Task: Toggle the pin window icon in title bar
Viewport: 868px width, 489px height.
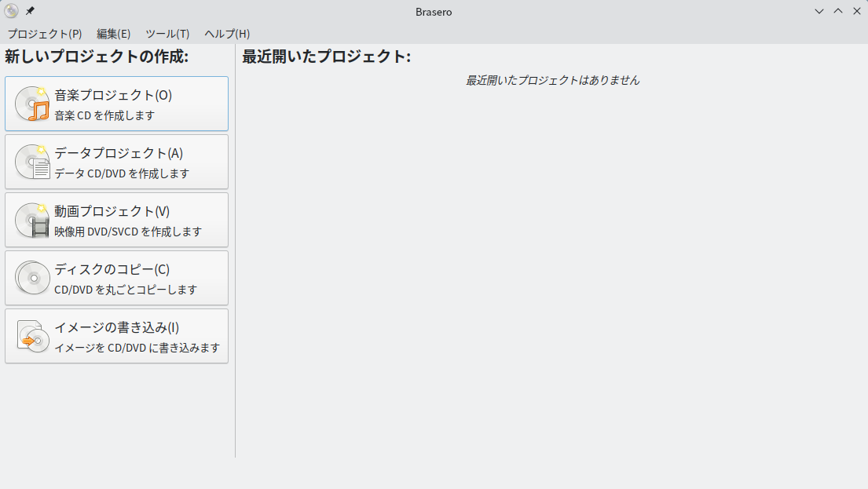Action: coord(30,11)
